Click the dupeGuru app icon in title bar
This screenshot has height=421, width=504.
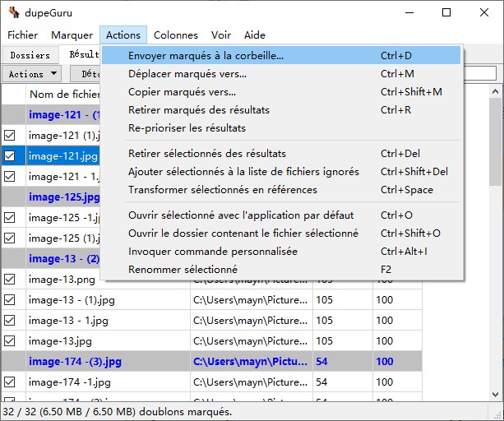click(x=14, y=12)
